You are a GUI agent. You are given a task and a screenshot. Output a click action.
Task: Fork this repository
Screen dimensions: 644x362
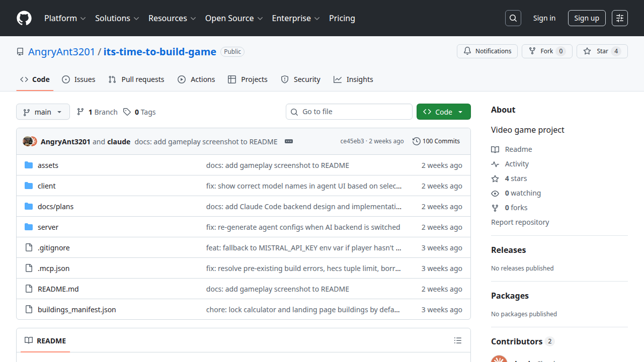(547, 51)
